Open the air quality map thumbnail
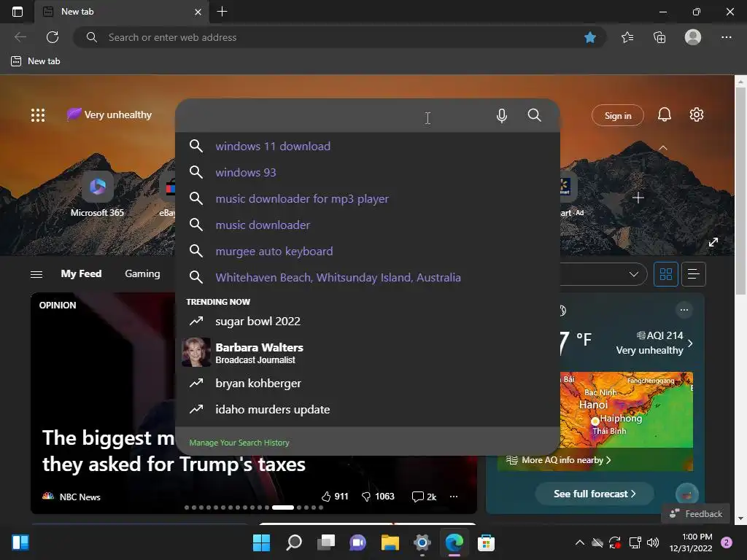747x560 pixels. tap(627, 410)
